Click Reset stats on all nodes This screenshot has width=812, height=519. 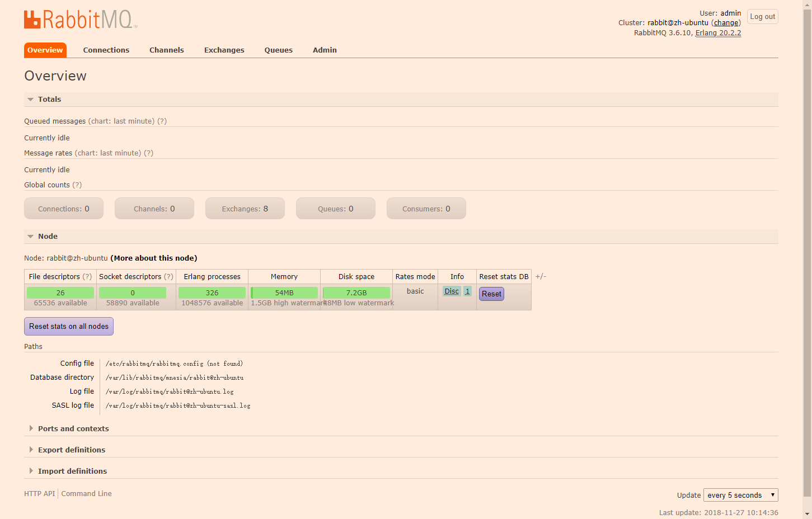pyautogui.click(x=69, y=326)
